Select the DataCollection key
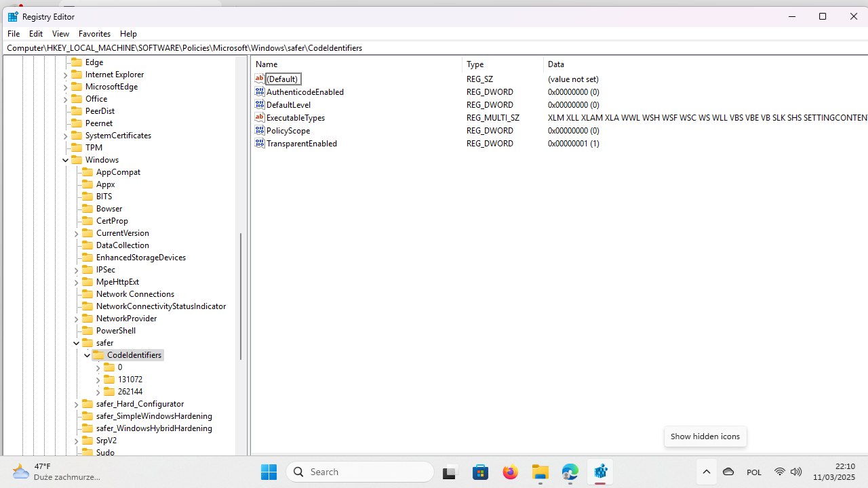Viewport: 868px width, 488px height. tap(123, 245)
